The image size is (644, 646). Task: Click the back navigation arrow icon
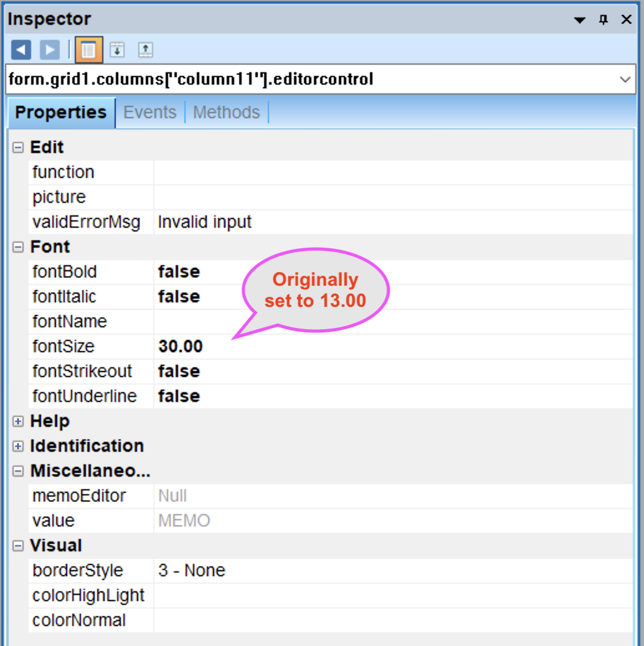pos(21,50)
